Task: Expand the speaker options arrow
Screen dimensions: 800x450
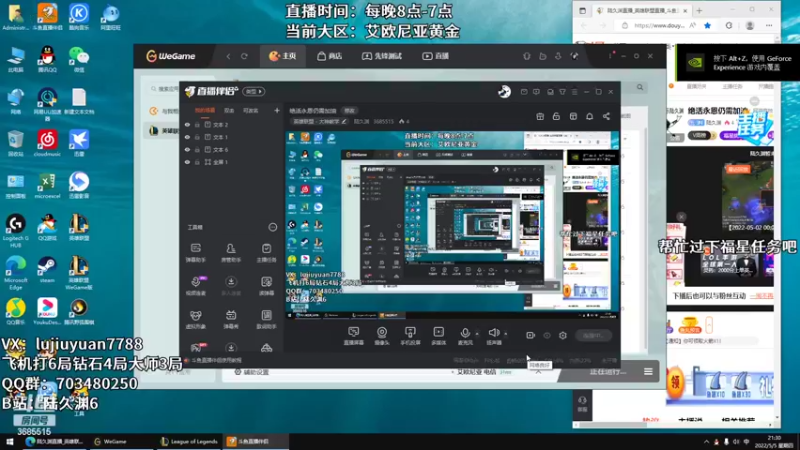Action: (x=506, y=334)
